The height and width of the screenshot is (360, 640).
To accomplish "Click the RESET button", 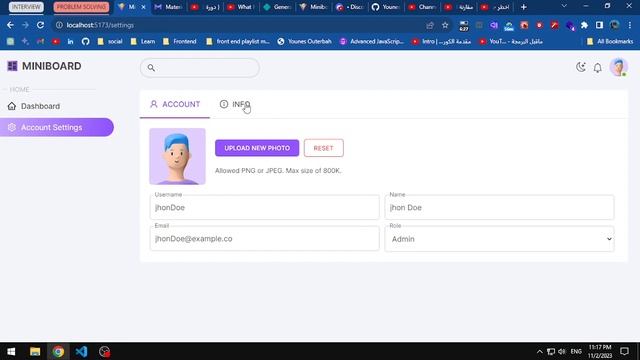I will click(x=324, y=148).
